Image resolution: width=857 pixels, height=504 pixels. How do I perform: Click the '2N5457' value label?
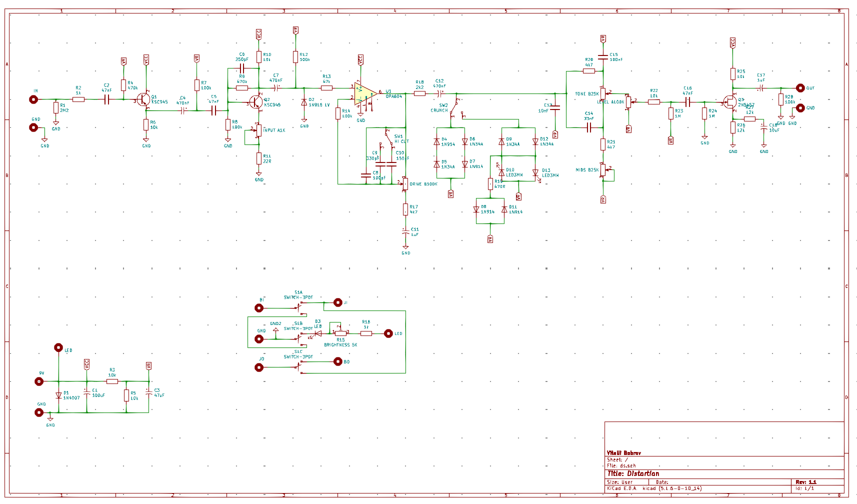coord(746,105)
